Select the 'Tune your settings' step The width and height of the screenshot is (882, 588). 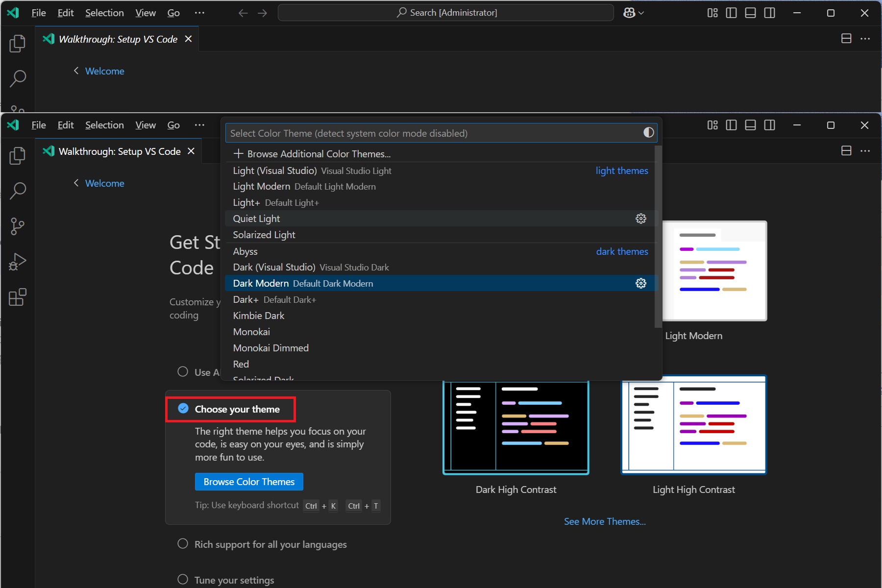pyautogui.click(x=234, y=580)
